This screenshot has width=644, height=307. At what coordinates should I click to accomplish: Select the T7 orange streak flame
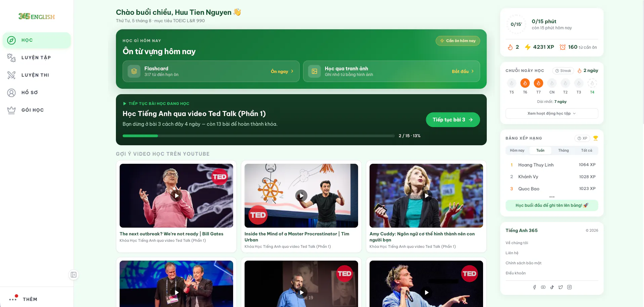coord(539,83)
